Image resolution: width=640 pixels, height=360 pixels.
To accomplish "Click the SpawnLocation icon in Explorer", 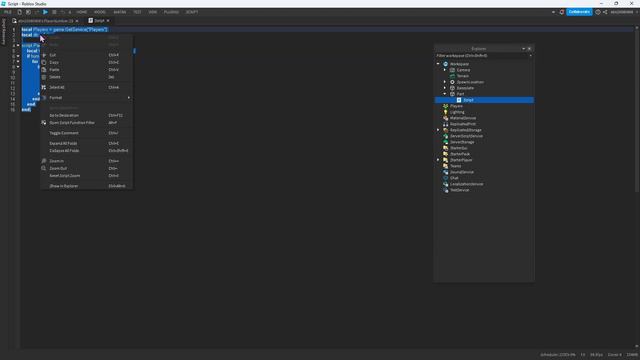I will 452,82.
